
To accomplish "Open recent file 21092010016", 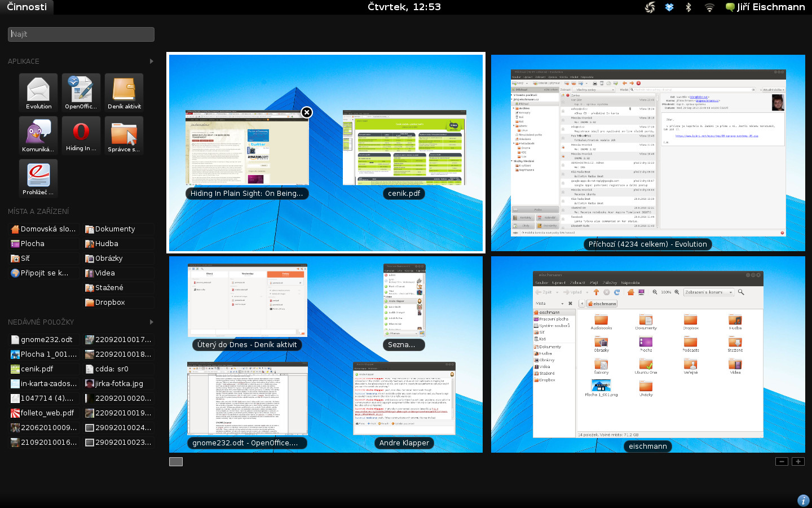I will tap(44, 443).
